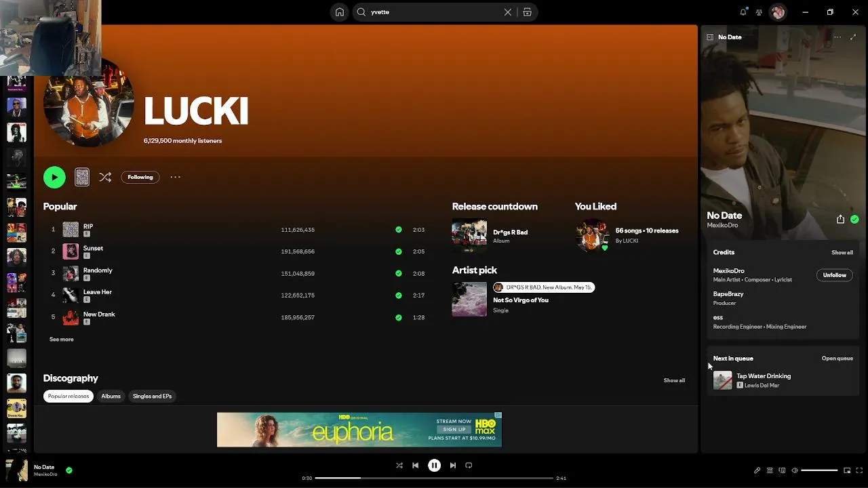
Task: Toggle repeat mode
Action: (x=469, y=466)
